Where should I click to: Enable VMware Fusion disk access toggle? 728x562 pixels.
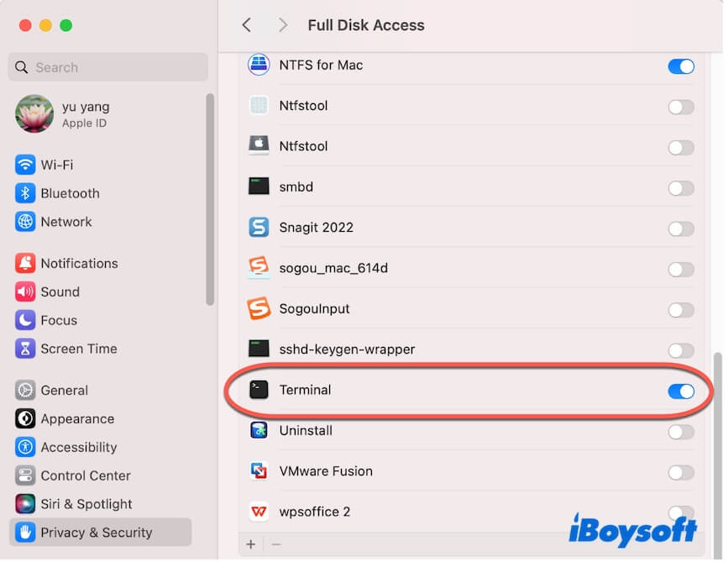[681, 472]
